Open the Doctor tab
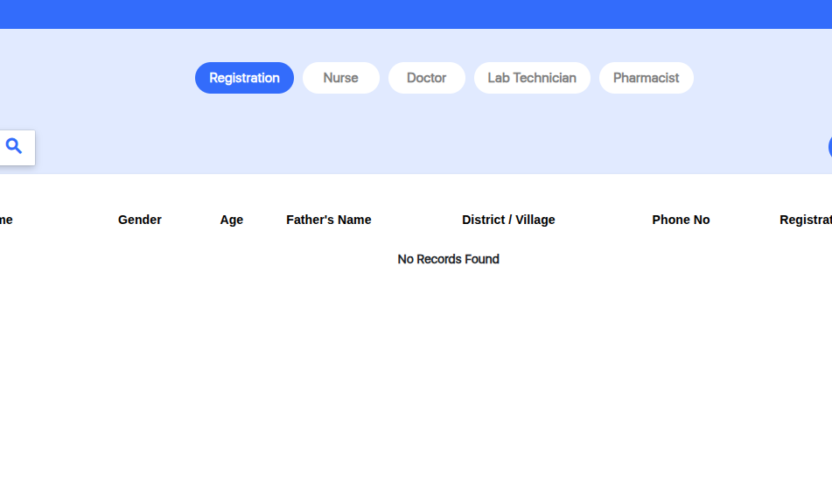The image size is (832, 504). [426, 78]
